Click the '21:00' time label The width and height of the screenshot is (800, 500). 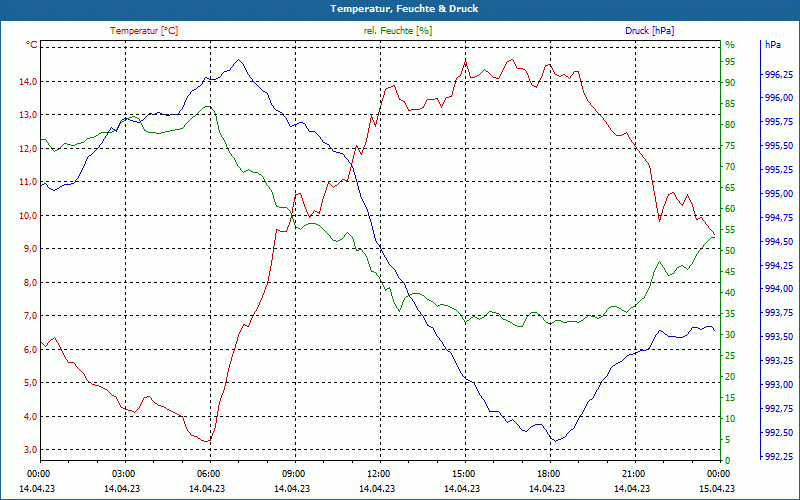(634, 473)
